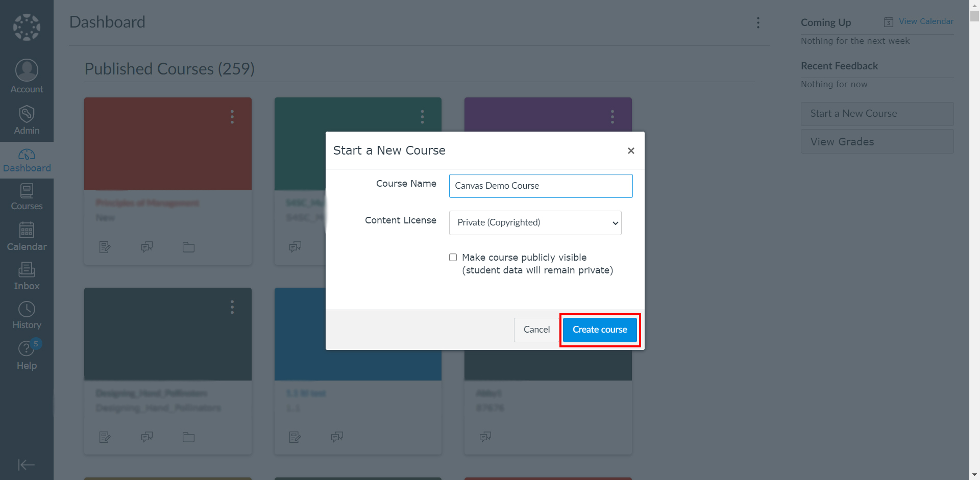Open red course card options menu
The height and width of the screenshot is (480, 980).
(x=232, y=117)
